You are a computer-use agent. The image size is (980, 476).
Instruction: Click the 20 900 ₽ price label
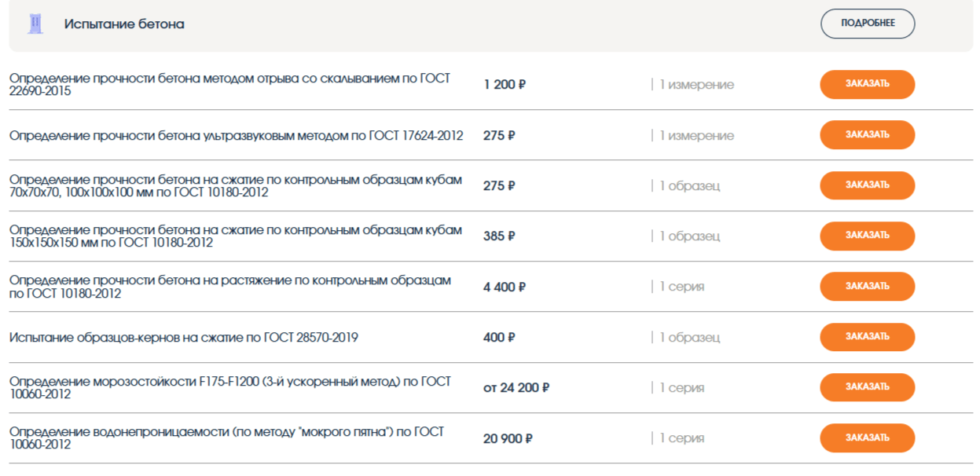click(x=508, y=438)
